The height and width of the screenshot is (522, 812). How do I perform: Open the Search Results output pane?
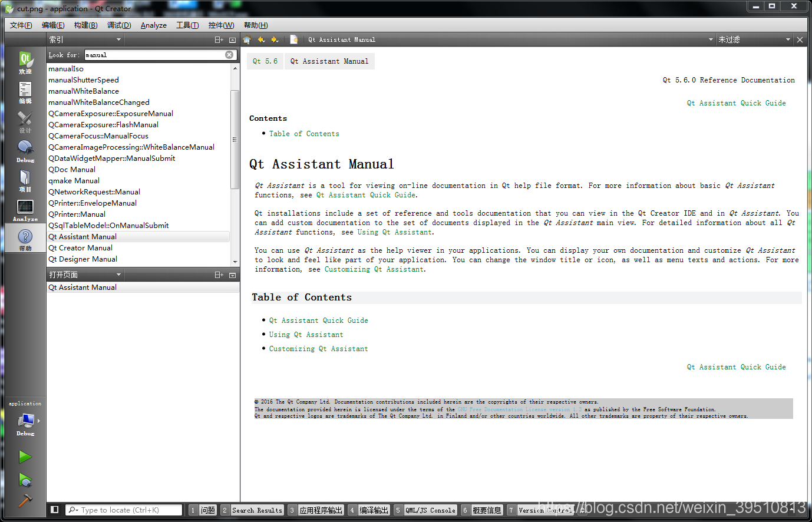252,510
